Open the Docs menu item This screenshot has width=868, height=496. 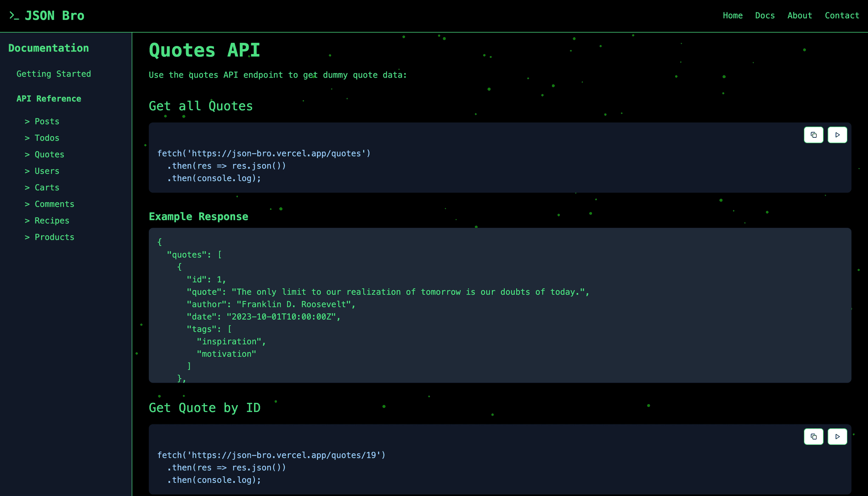pyautogui.click(x=765, y=15)
